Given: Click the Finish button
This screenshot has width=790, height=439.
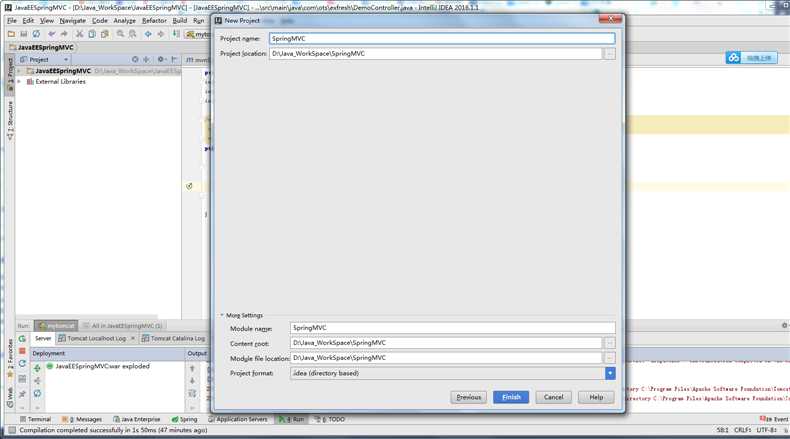Looking at the screenshot, I should 511,397.
